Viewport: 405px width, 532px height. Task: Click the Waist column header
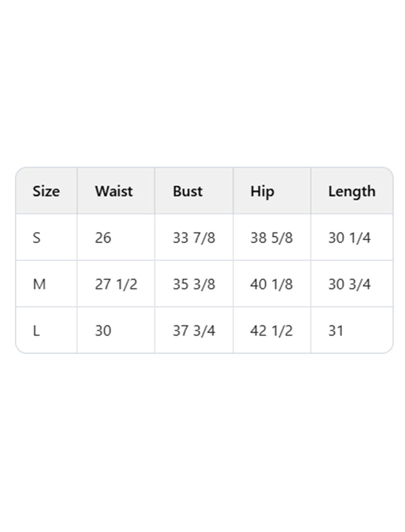tap(114, 192)
